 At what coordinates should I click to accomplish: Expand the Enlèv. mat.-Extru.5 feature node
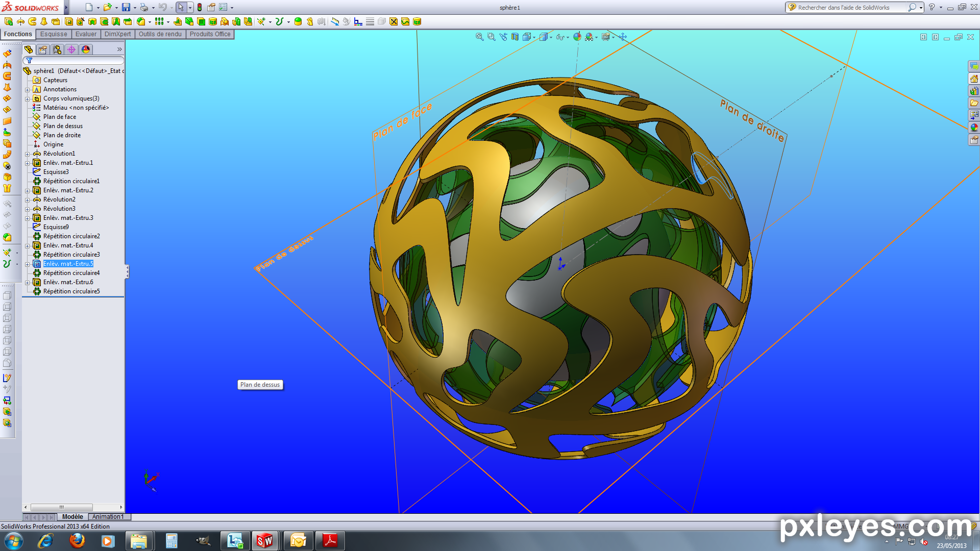(x=28, y=264)
